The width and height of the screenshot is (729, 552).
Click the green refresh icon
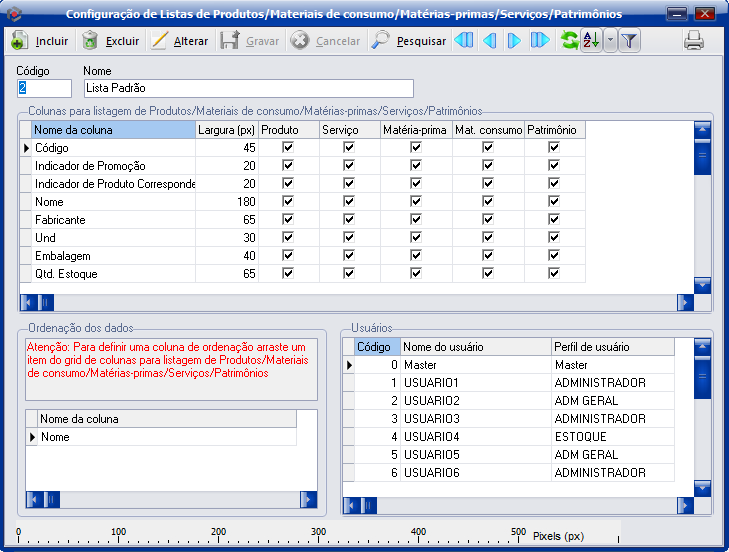click(x=569, y=41)
